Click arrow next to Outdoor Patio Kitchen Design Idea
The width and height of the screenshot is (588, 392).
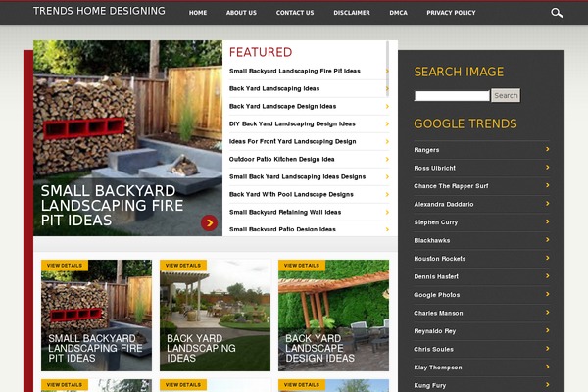[387, 159]
